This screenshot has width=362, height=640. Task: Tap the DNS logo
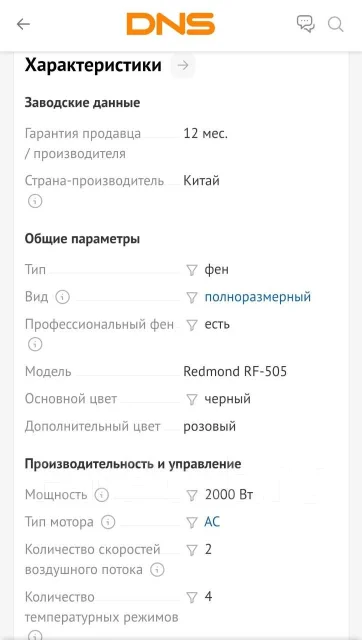171,24
